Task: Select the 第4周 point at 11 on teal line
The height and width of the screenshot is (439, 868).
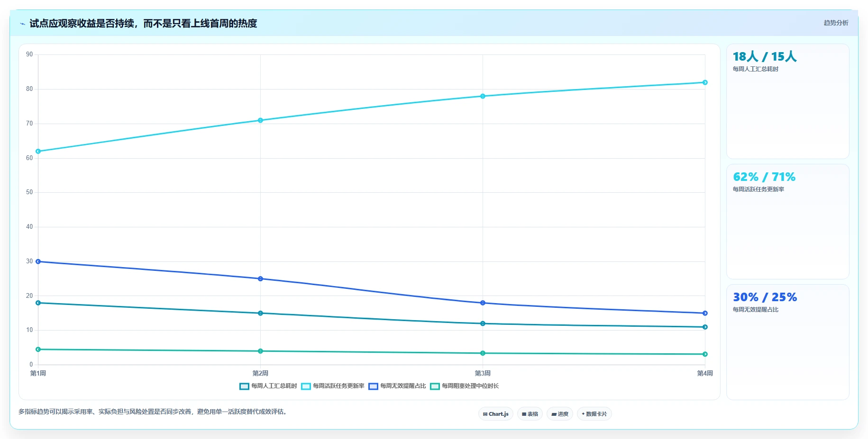Action: 705,327
